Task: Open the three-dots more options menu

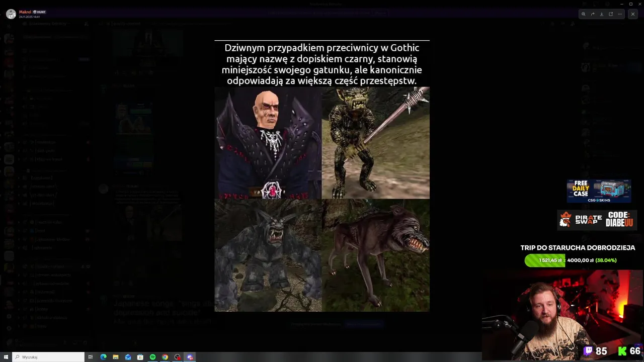Action: point(620,14)
